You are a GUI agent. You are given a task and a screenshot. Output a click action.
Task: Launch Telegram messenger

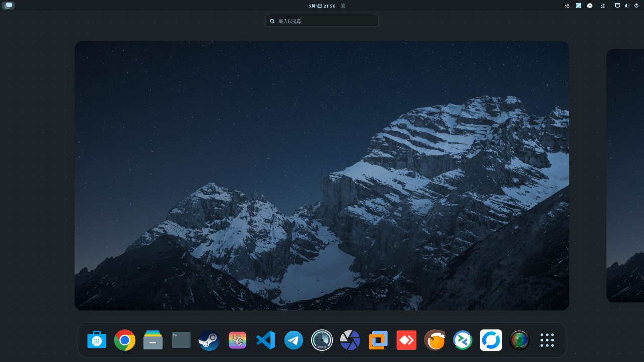tap(294, 340)
